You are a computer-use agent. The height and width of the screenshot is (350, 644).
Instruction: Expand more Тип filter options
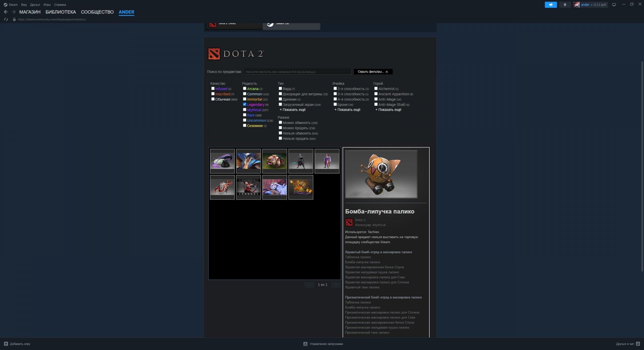292,110
